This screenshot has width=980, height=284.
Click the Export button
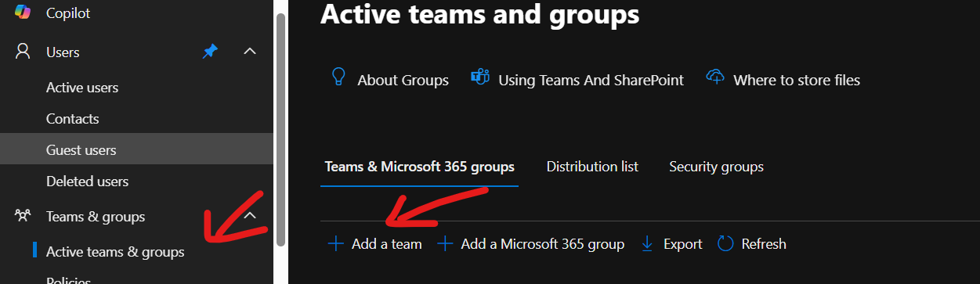pos(671,244)
